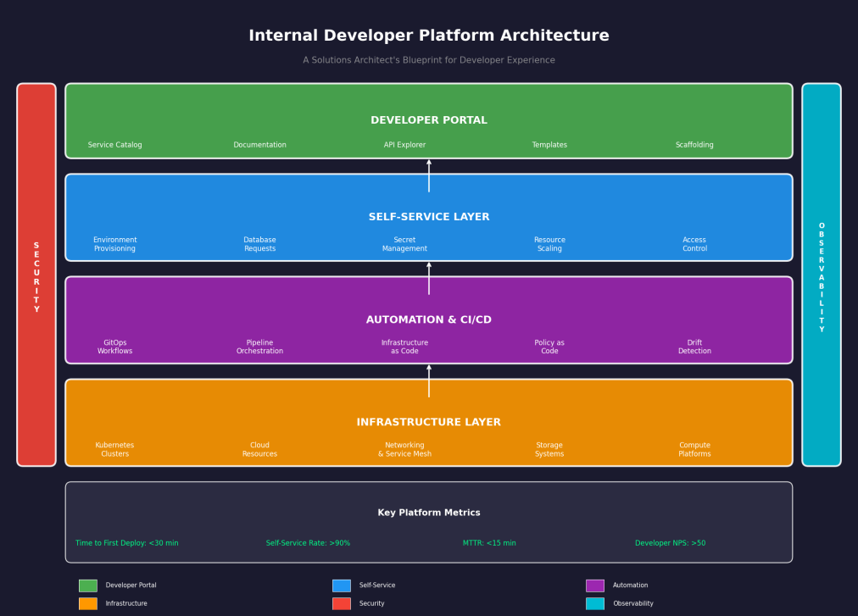Select Networking & Service Mesh
858x616 pixels.
(x=404, y=449)
